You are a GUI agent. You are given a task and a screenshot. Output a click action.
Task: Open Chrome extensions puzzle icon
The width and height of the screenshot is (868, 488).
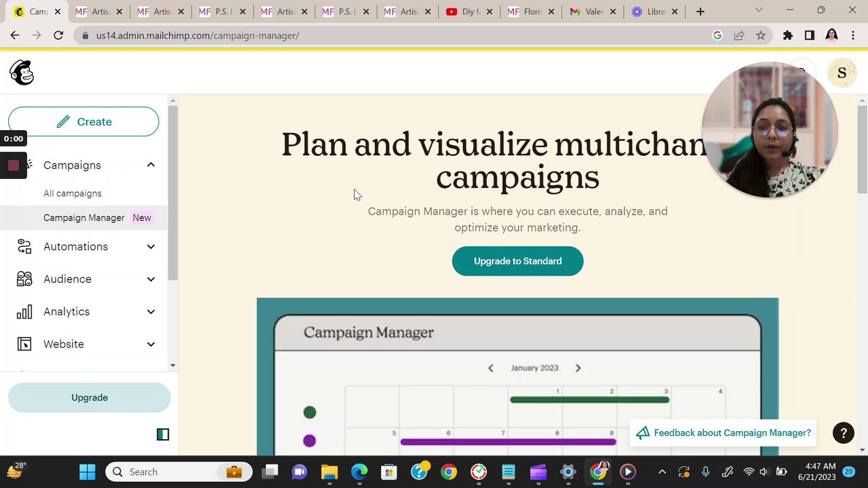pos(788,35)
